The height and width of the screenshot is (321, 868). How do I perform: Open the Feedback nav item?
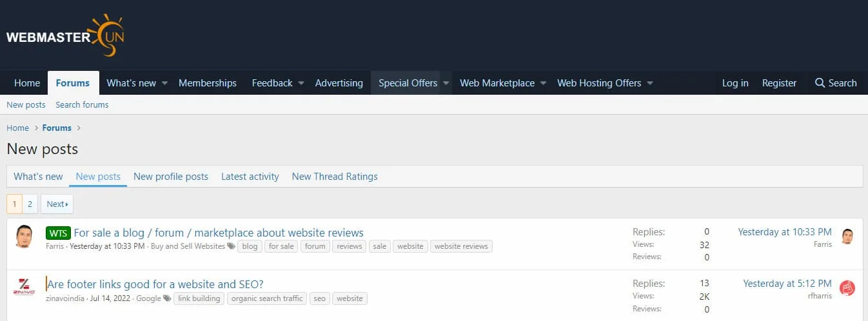tap(272, 83)
